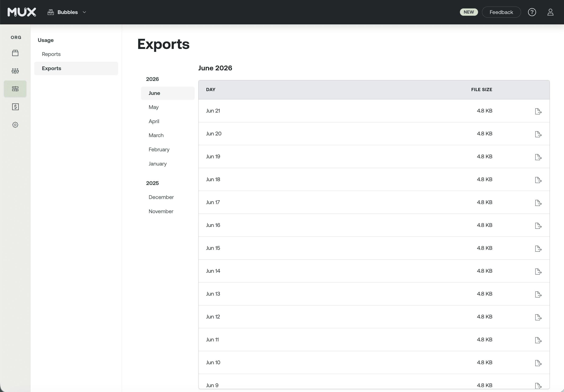Download the Jun 12 export file
564x392 pixels.
538,317
